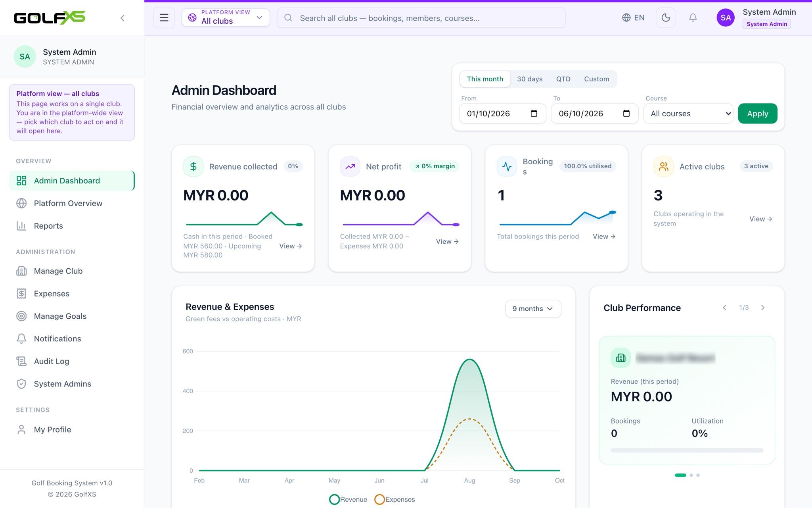
Task: Go to the previous club performance card
Action: tap(725, 308)
